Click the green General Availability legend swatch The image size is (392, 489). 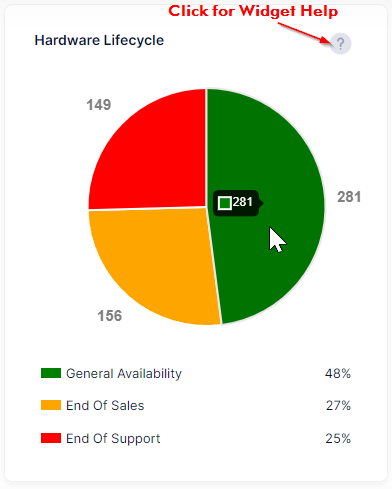click(51, 373)
